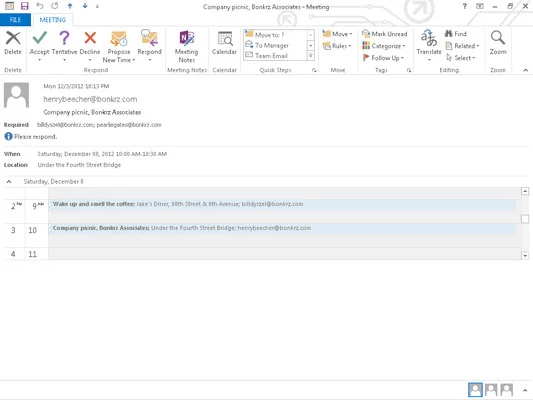
Task: Click the calendar preview scrollbar thumb
Action: (x=525, y=219)
